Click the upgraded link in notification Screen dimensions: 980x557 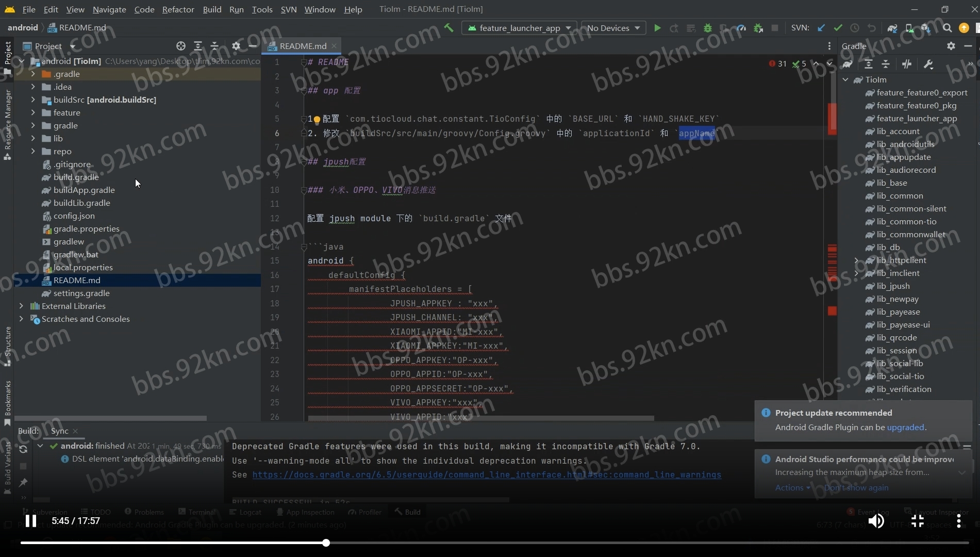pyautogui.click(x=905, y=427)
